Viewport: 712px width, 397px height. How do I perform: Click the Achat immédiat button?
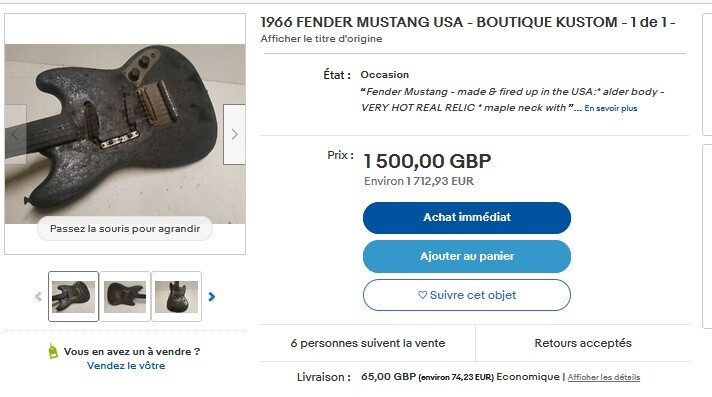(x=467, y=218)
